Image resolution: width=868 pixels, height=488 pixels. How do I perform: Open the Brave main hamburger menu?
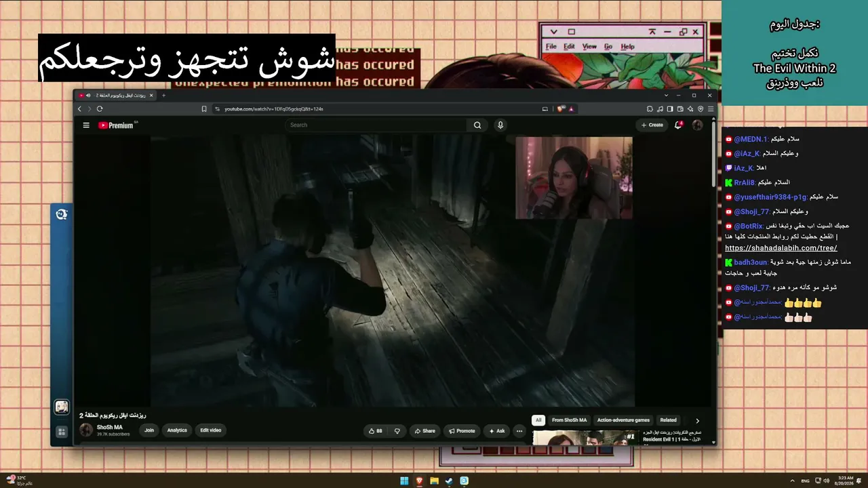point(710,108)
